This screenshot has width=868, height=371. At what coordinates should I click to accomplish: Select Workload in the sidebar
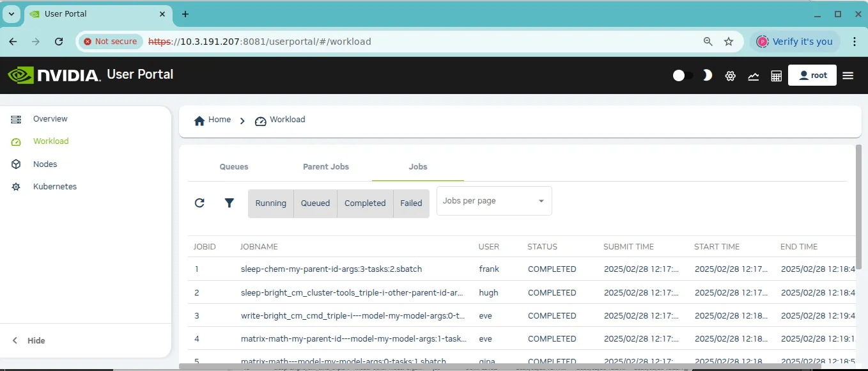coord(50,141)
